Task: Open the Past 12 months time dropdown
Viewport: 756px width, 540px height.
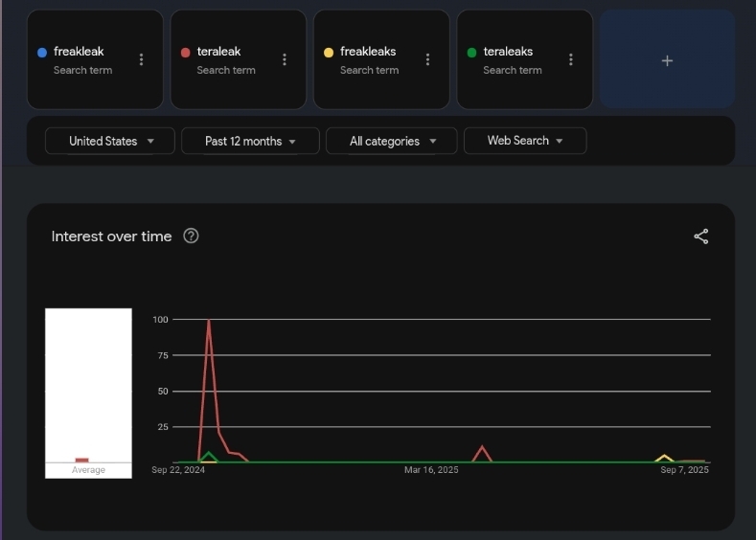Action: [x=249, y=141]
